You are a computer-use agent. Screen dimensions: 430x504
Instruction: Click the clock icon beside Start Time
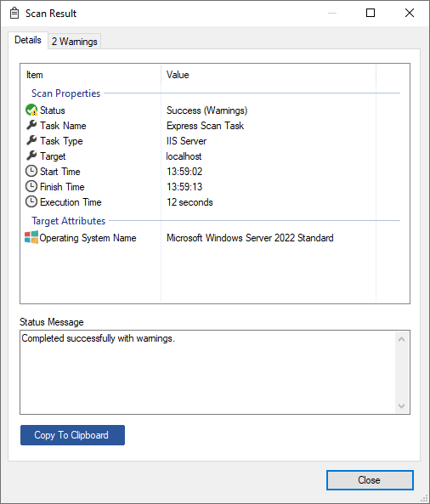coord(31,171)
